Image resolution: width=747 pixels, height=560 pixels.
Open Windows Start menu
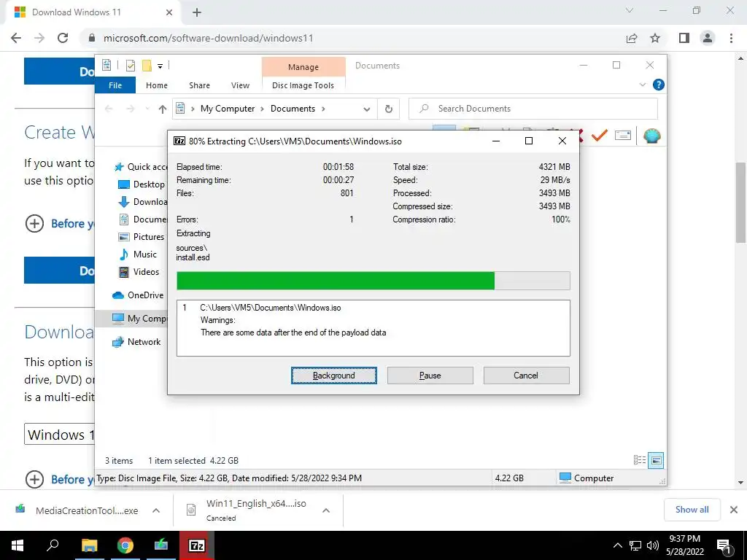click(x=18, y=545)
